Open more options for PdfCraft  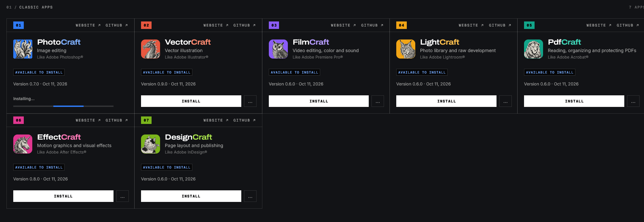click(633, 101)
